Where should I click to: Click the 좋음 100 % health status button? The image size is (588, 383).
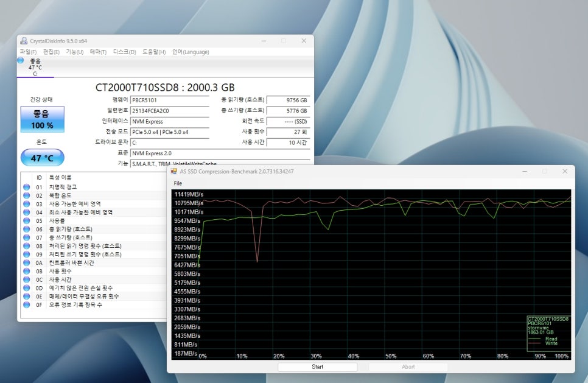click(x=43, y=119)
